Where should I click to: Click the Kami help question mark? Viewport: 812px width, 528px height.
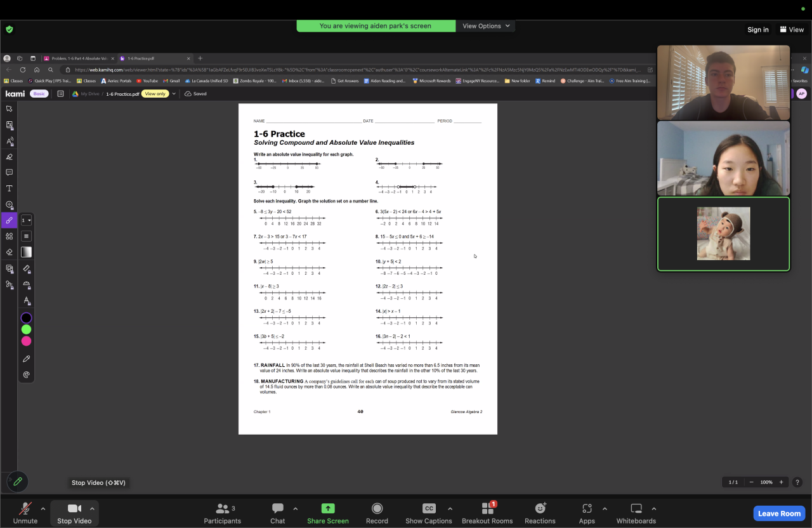pyautogui.click(x=798, y=482)
